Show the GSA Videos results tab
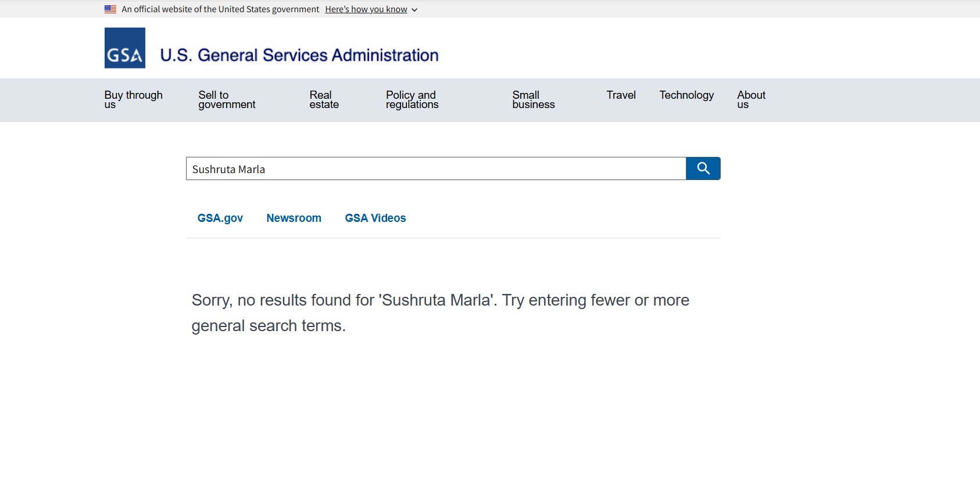Viewport: 980px width, 481px height. (x=375, y=218)
